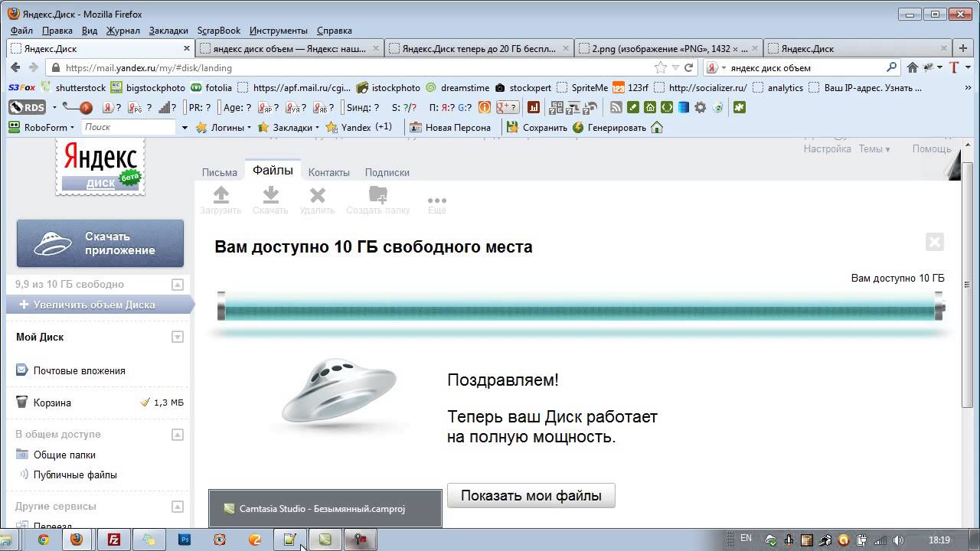Click the volume icon in system tray

899,540
